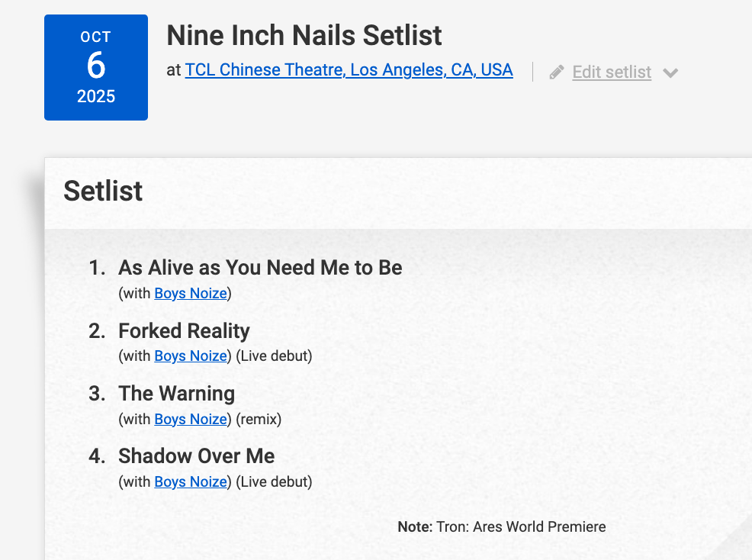Select song As Alive as You Need Me to Be
The width and height of the screenshot is (752, 560).
260,268
